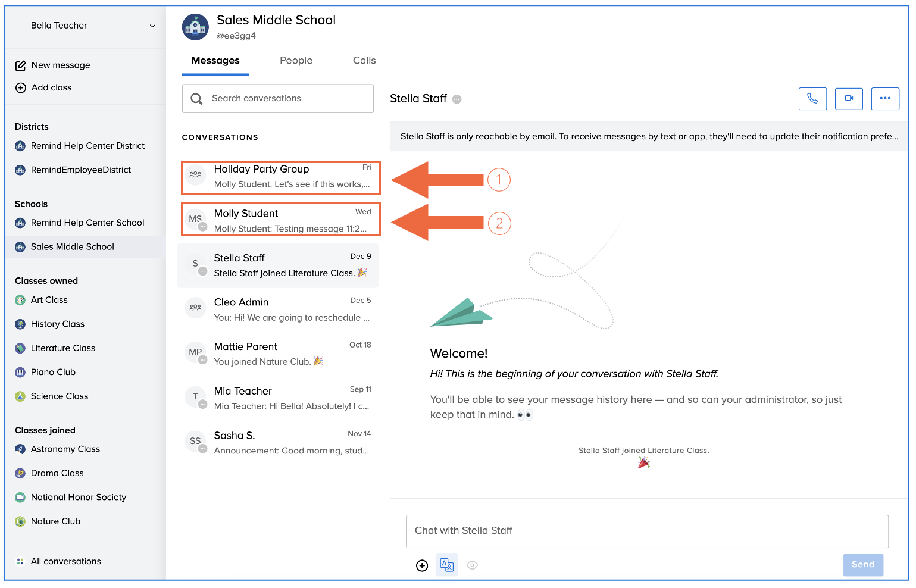916x588 pixels.
Task: Select Literature Class in sidebar
Action: [62, 348]
